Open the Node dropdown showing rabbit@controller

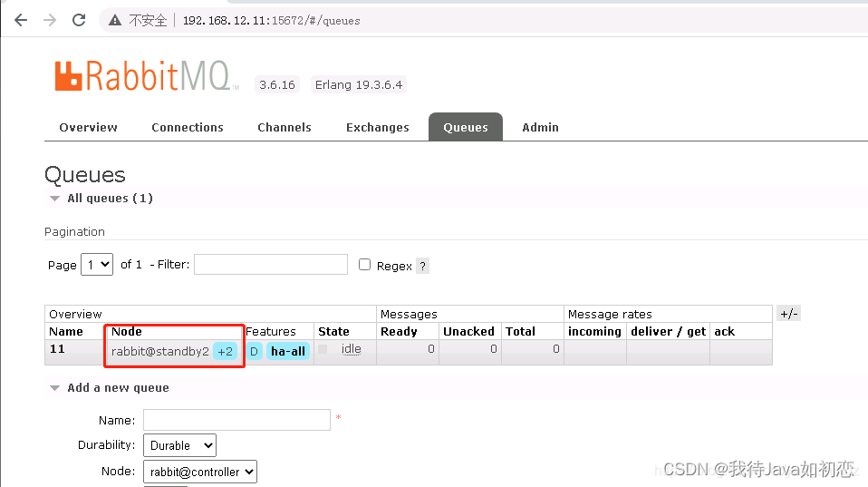[200, 472]
